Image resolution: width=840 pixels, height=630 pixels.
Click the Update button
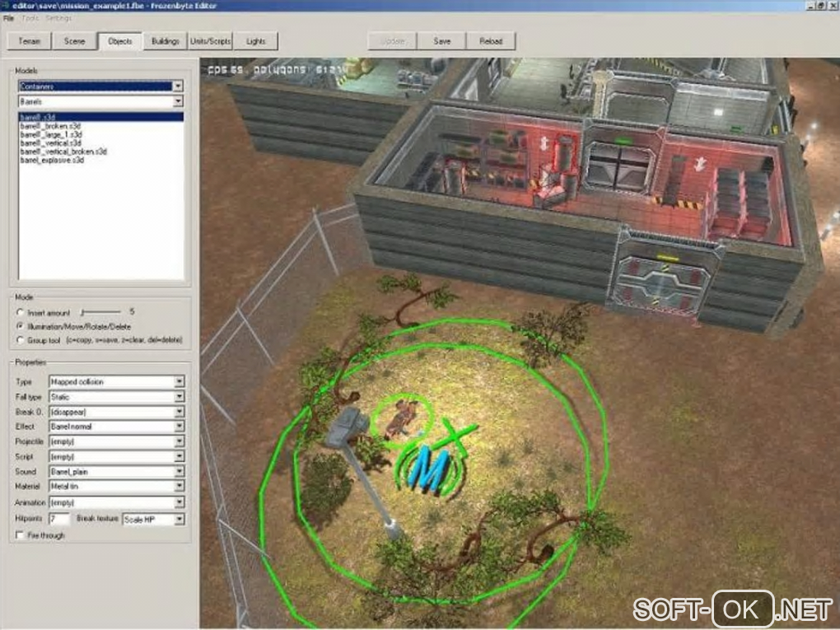[393, 41]
